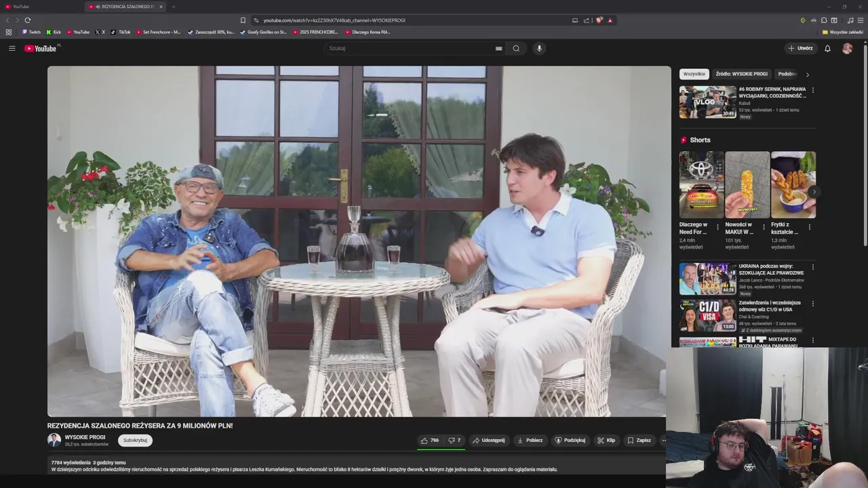Viewport: 868px width, 488px height.
Task: Open media control music note icon
Action: pos(850,20)
